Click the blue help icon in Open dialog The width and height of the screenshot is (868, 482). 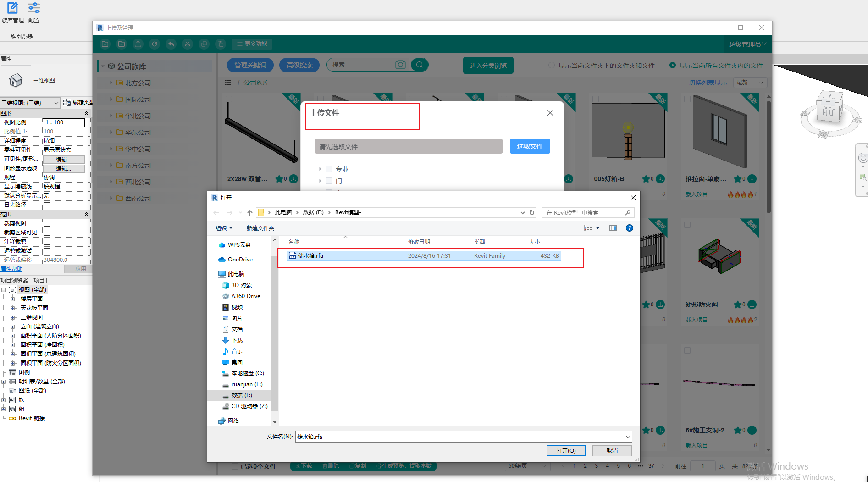(629, 228)
